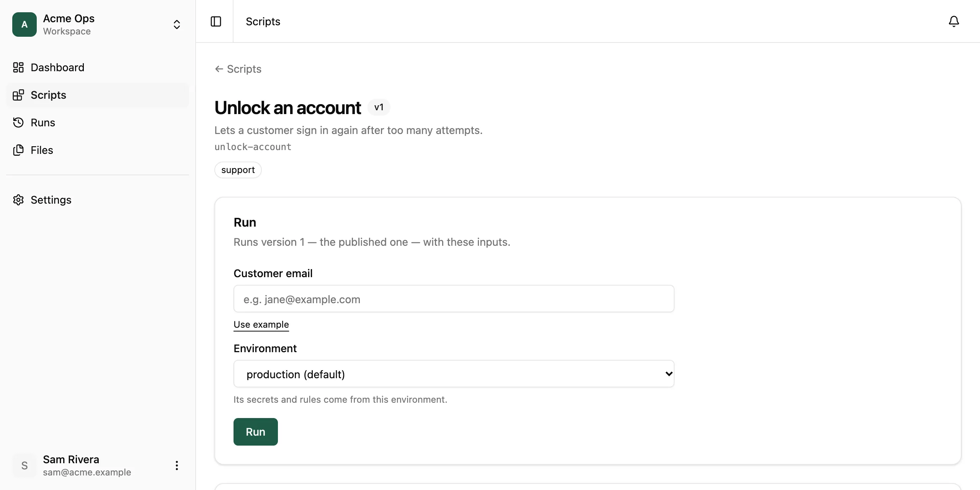
Task: Select Scripts in the sidebar
Action: (x=98, y=95)
